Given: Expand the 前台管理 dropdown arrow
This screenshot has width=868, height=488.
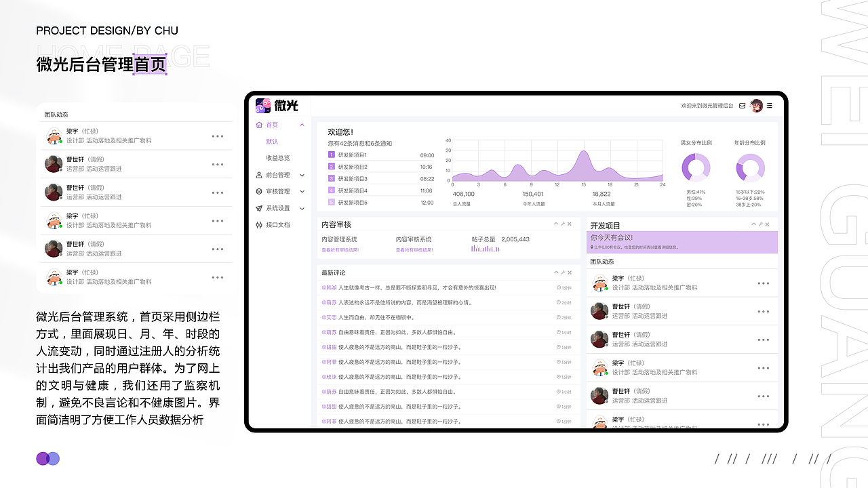Looking at the screenshot, I should tap(302, 174).
